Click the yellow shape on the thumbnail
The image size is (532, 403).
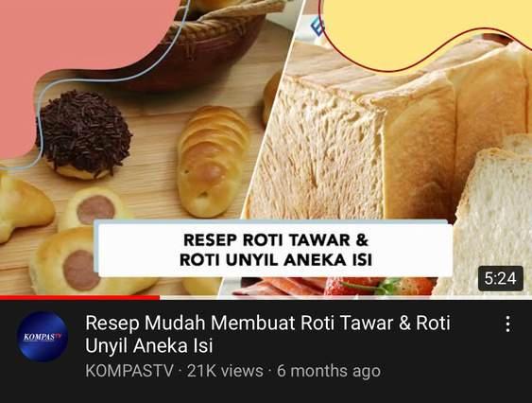(424, 30)
